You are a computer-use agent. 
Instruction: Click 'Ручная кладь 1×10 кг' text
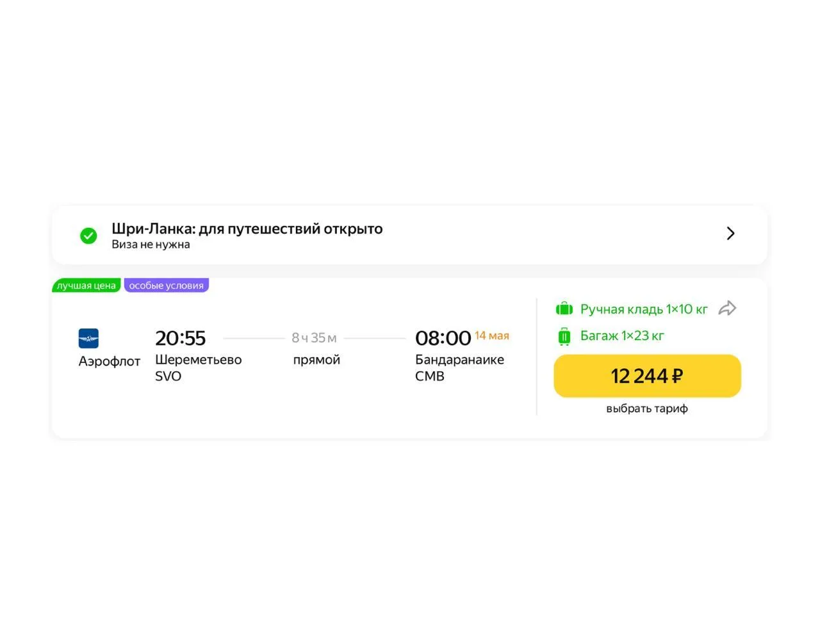point(644,309)
